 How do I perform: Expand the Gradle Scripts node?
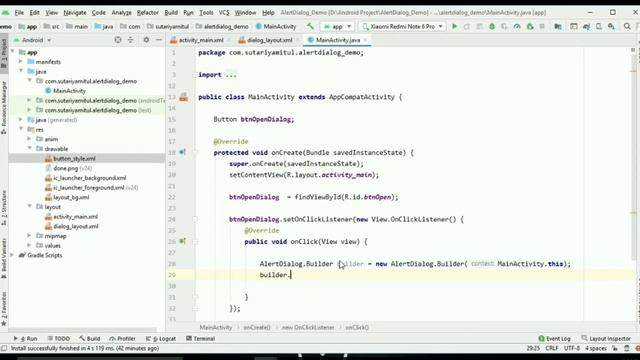(x=12, y=255)
